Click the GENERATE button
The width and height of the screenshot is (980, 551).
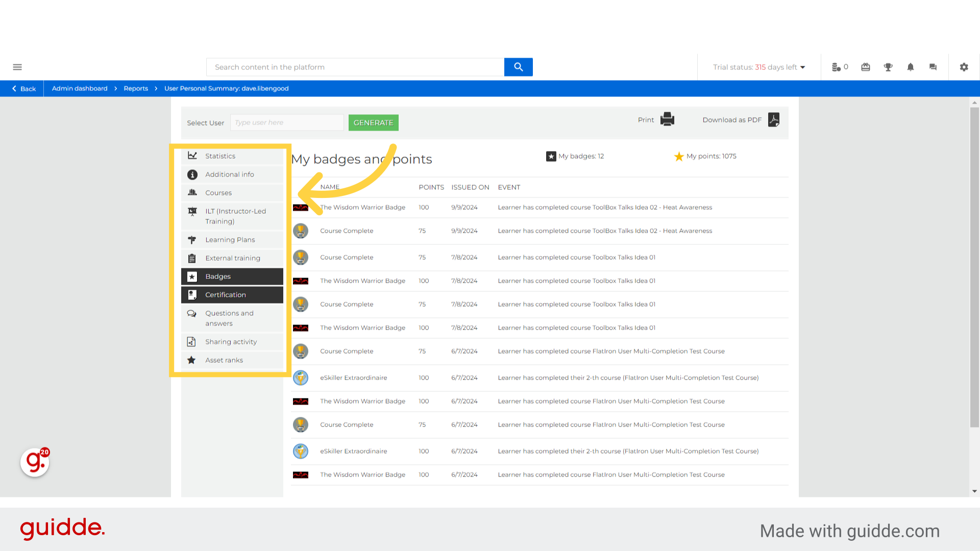(x=373, y=122)
